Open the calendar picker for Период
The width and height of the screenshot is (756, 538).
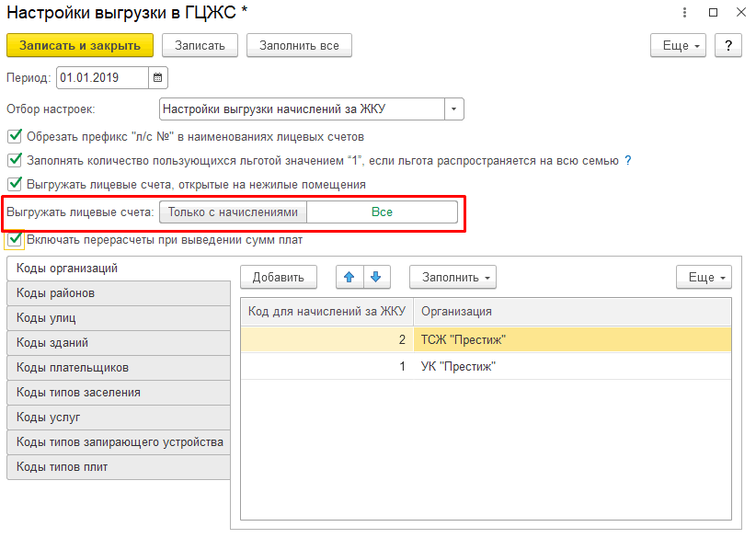point(157,78)
